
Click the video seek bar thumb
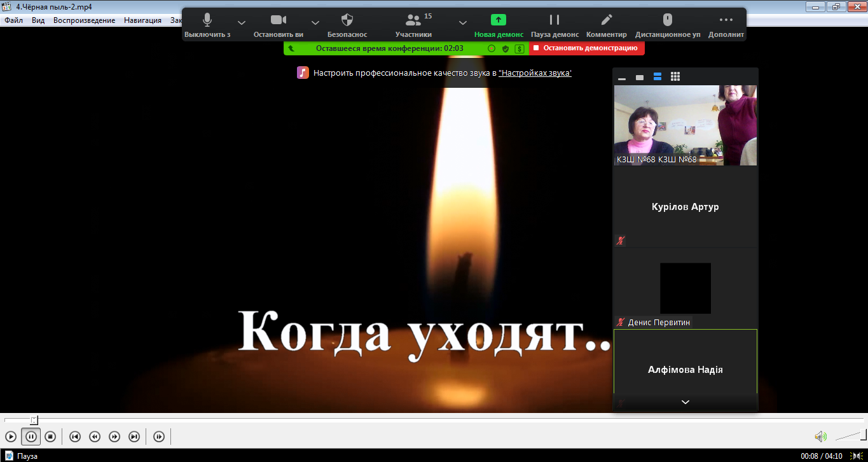[34, 420]
